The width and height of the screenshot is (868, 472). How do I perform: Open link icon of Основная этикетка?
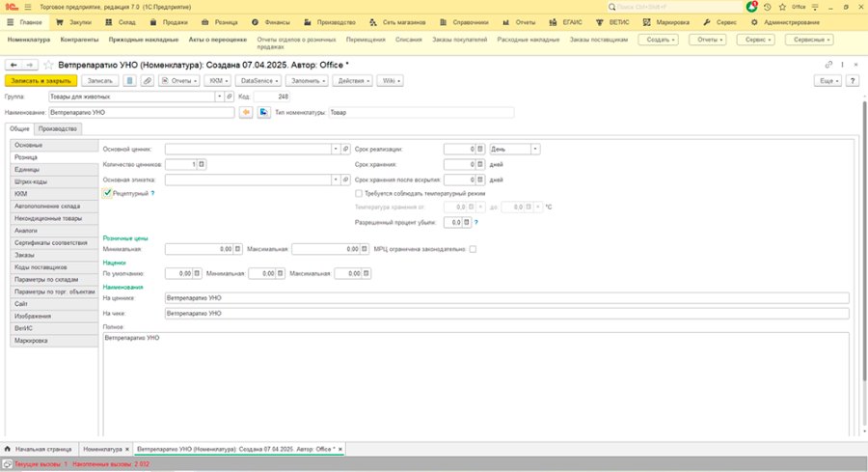[345, 180]
